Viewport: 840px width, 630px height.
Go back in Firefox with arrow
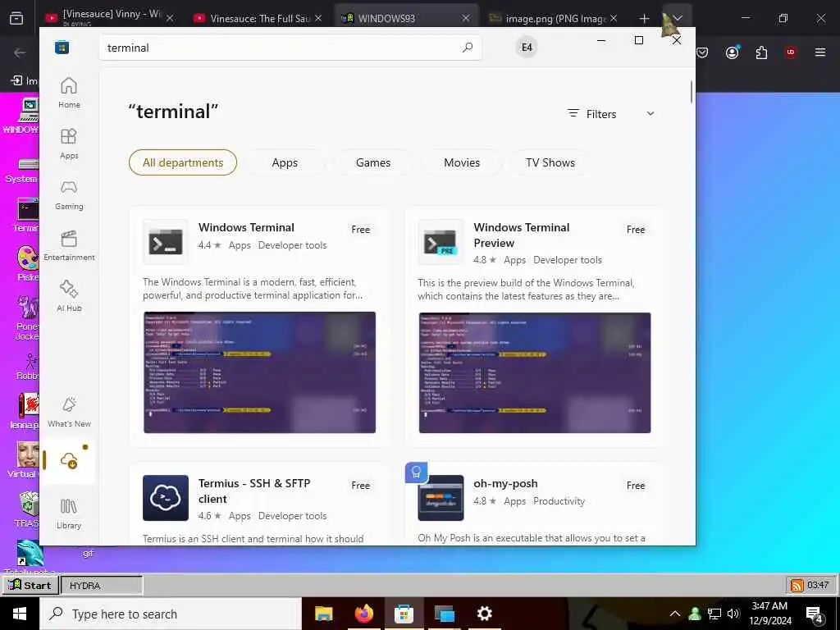(x=20, y=52)
